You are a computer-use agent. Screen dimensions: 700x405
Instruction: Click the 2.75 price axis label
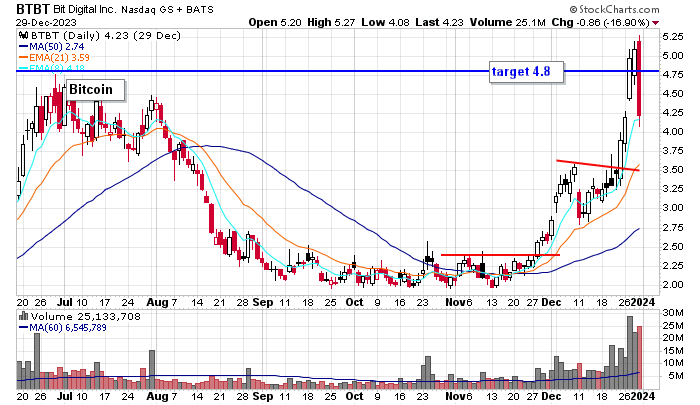coord(673,227)
